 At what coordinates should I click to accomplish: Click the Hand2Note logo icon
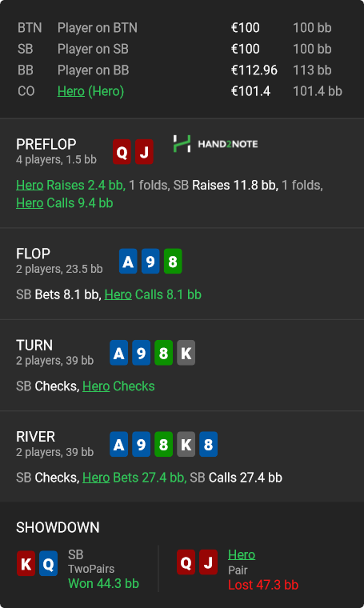pos(182,144)
